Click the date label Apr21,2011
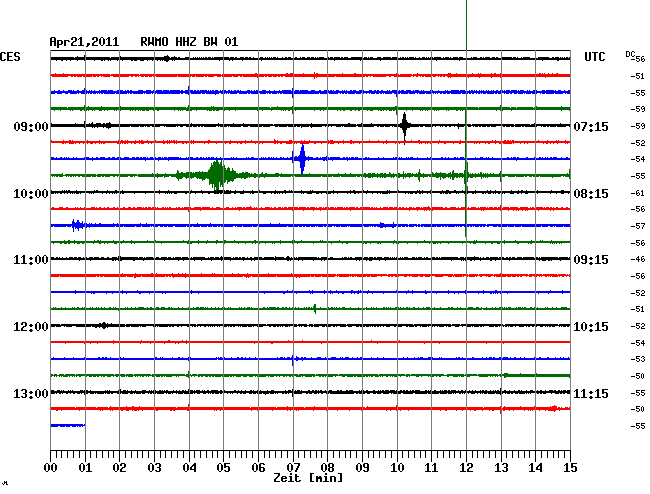The height and width of the screenshot is (494, 650). tap(84, 42)
